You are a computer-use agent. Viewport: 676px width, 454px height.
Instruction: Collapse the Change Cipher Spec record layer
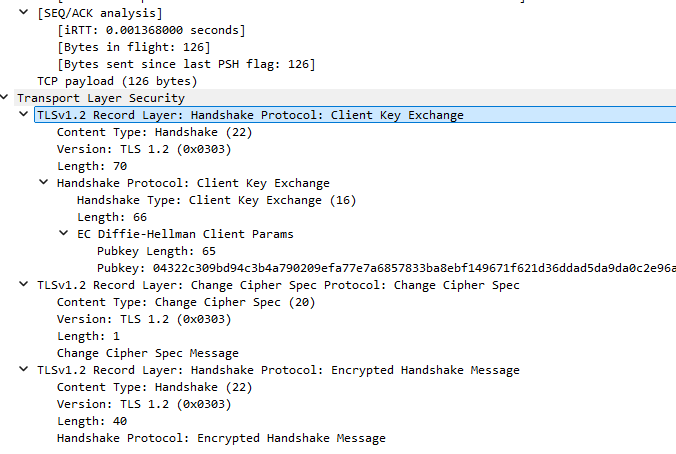(x=23, y=285)
